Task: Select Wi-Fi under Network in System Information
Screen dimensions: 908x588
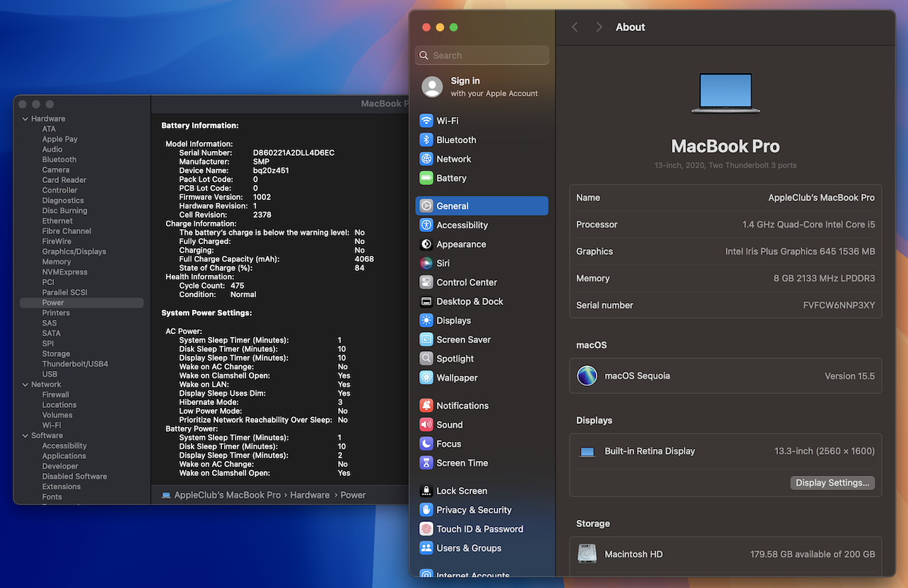Action: pos(51,426)
